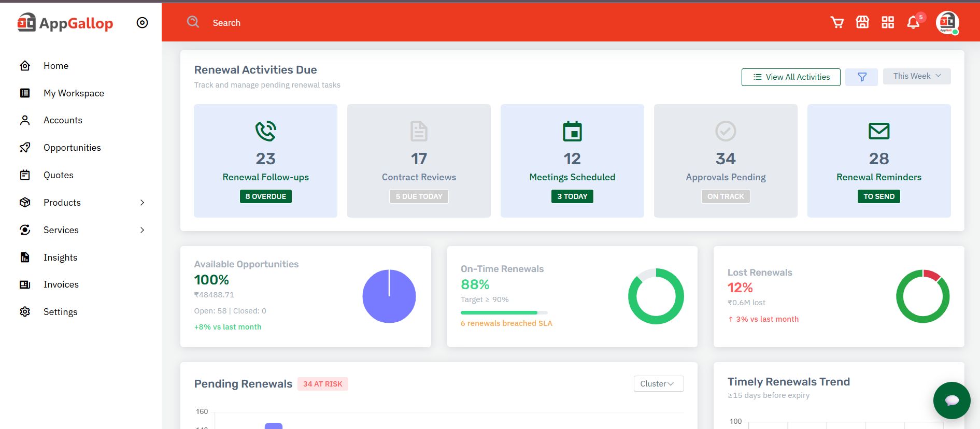
Task: Expand the Products submenu chevron
Action: (x=142, y=203)
